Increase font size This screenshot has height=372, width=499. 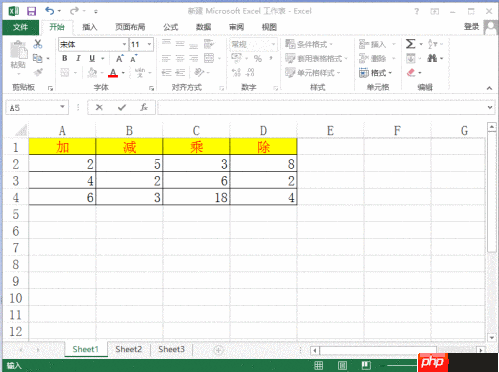120,59
